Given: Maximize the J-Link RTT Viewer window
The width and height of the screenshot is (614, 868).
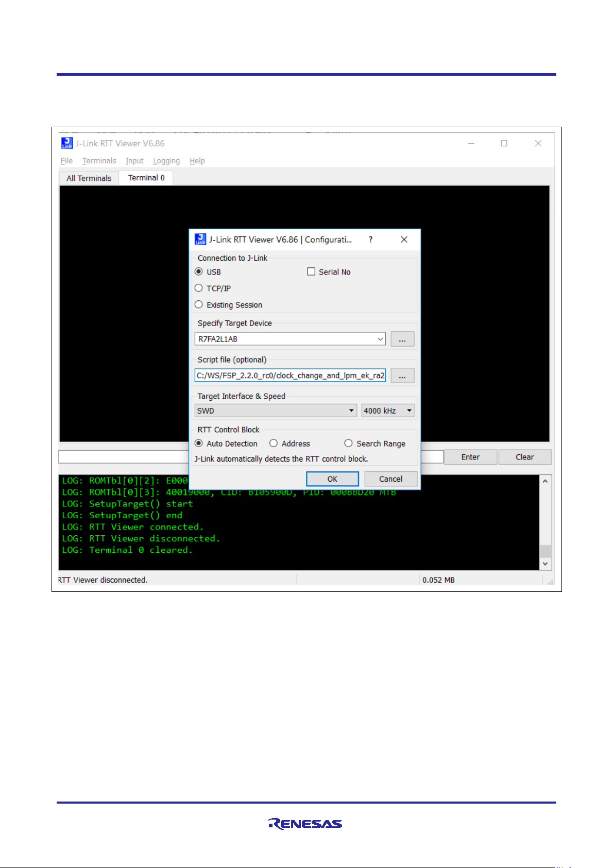Looking at the screenshot, I should (x=504, y=143).
